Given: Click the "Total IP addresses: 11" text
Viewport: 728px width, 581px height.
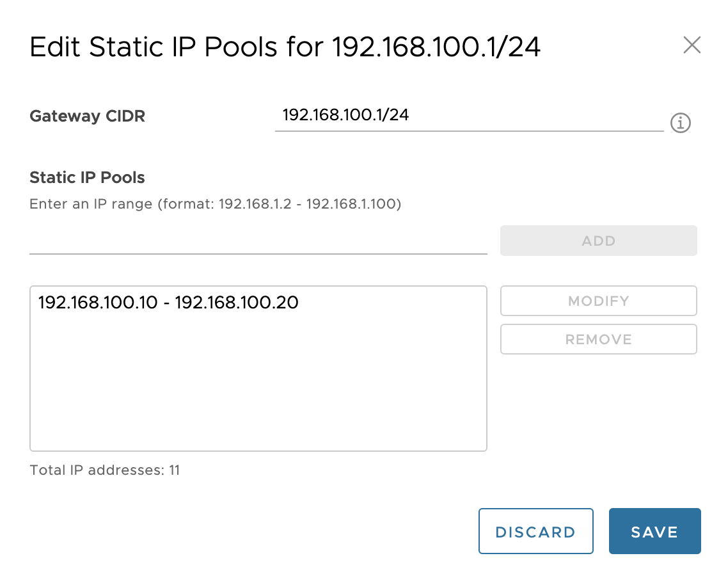Looking at the screenshot, I should pyautogui.click(x=105, y=470).
